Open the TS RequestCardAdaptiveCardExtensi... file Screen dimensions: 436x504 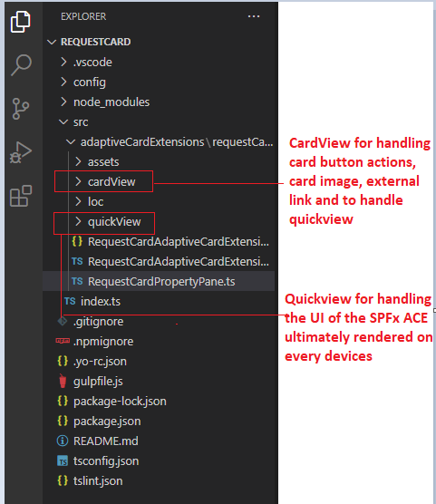pos(179,262)
